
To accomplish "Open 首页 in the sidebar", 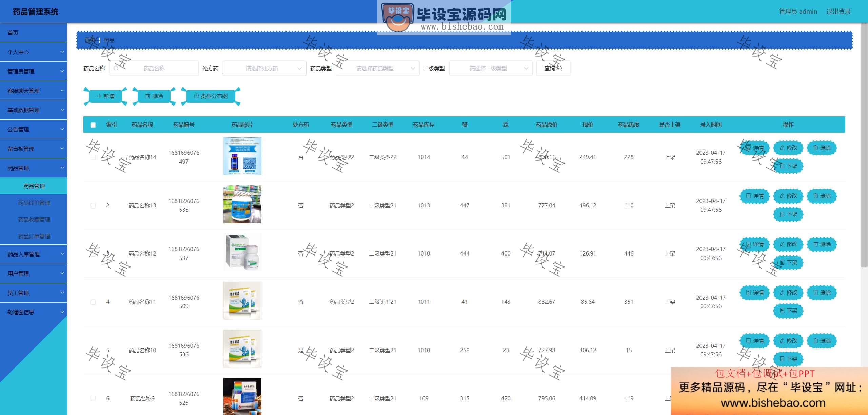I will click(x=34, y=33).
